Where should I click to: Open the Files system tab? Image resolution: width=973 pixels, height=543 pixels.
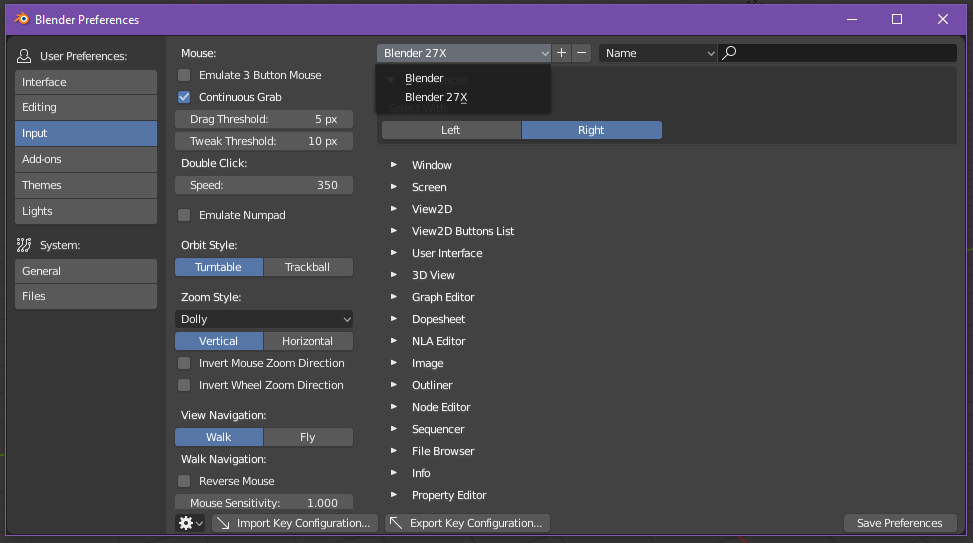coord(86,297)
